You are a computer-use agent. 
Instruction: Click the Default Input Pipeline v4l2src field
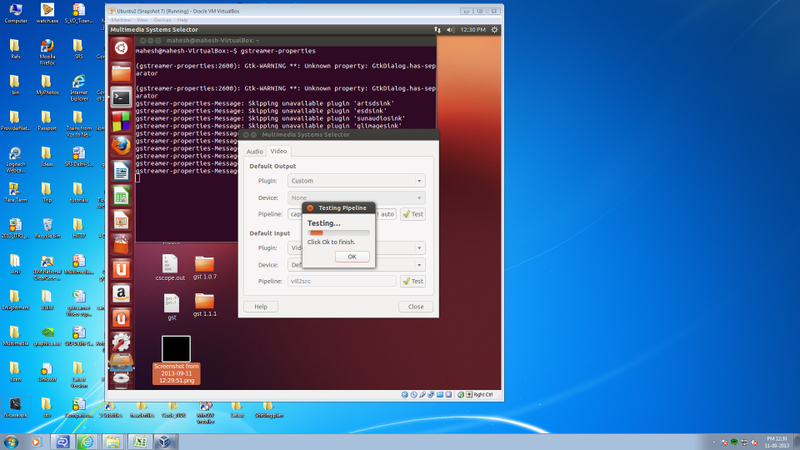click(x=342, y=281)
